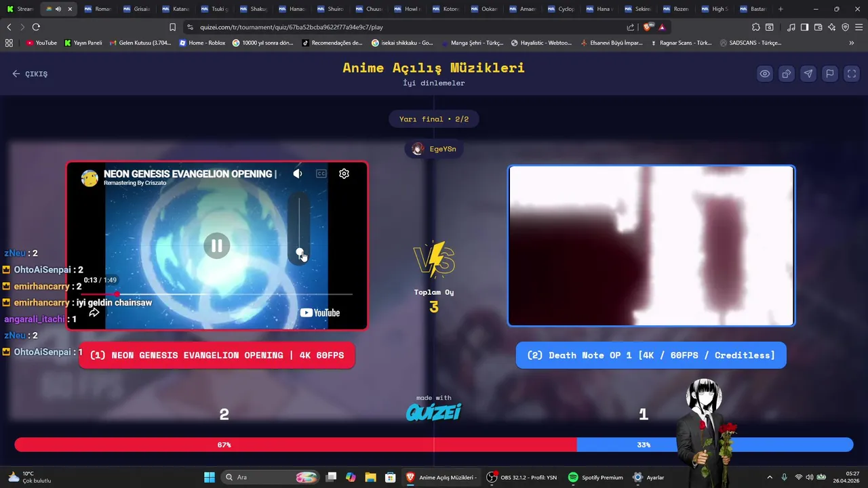868x488 pixels.
Task: Click the paper plane share icon
Action: pyautogui.click(x=808, y=74)
